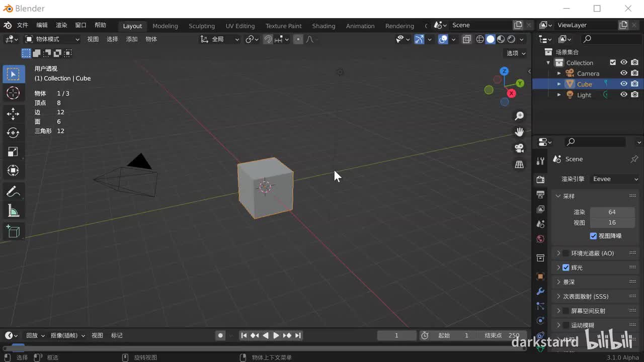This screenshot has height=362, width=644.
Task: Toggle X-ray display in the viewport header
Action: coord(467,39)
